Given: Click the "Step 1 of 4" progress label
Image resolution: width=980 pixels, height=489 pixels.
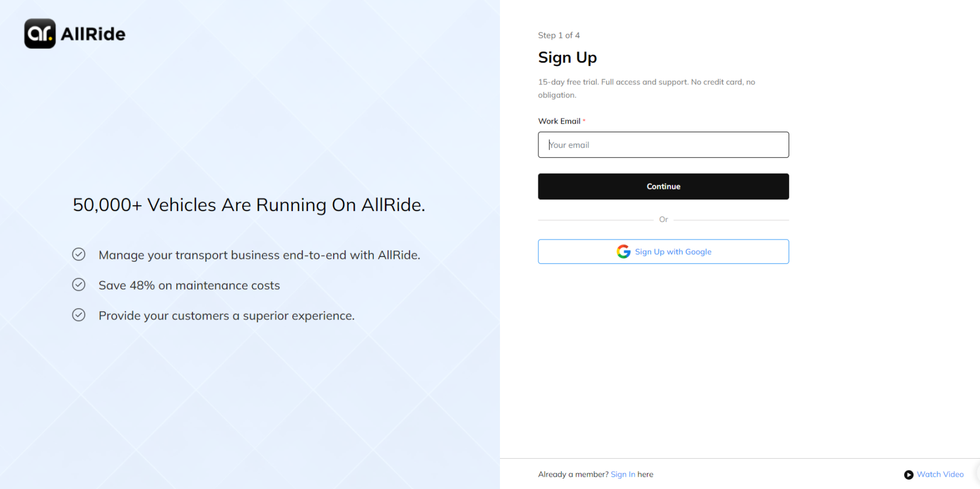Looking at the screenshot, I should pyautogui.click(x=559, y=35).
